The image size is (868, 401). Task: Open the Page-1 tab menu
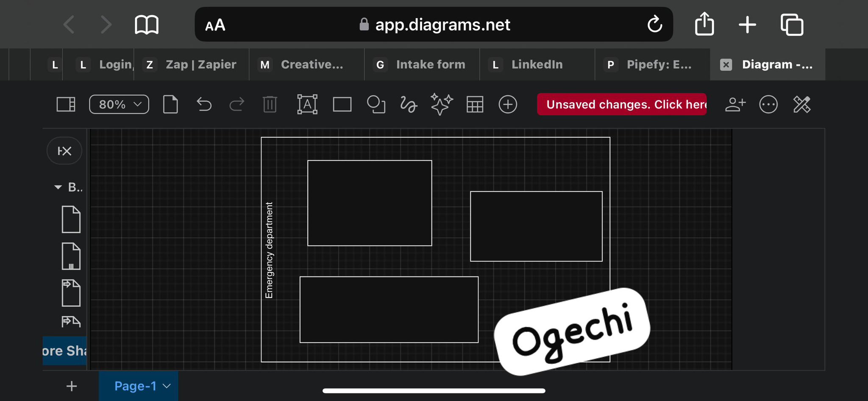pyautogui.click(x=142, y=386)
